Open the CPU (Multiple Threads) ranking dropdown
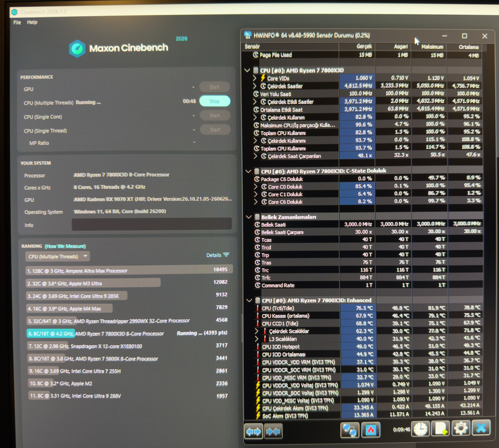The image size is (499, 448). tap(58, 257)
